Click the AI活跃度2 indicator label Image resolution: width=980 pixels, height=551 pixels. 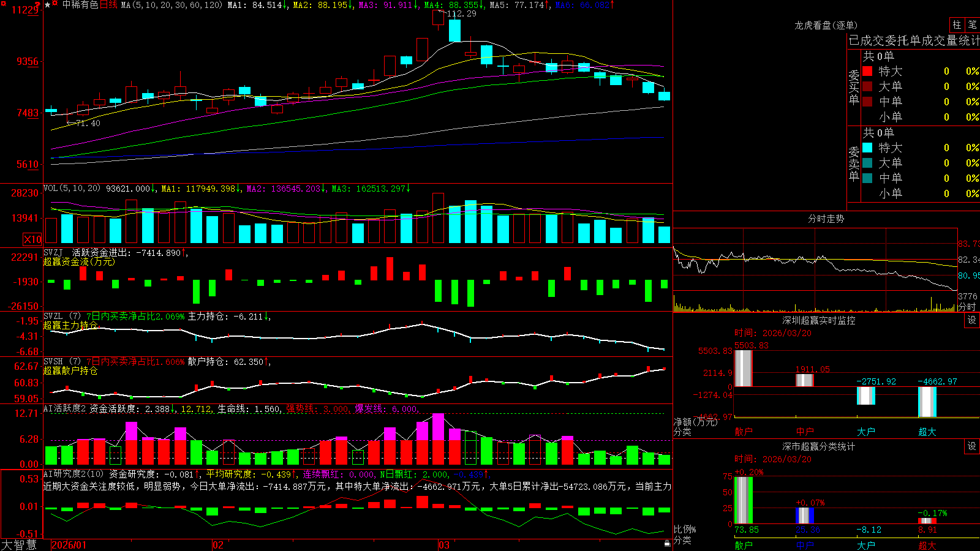click(65, 408)
